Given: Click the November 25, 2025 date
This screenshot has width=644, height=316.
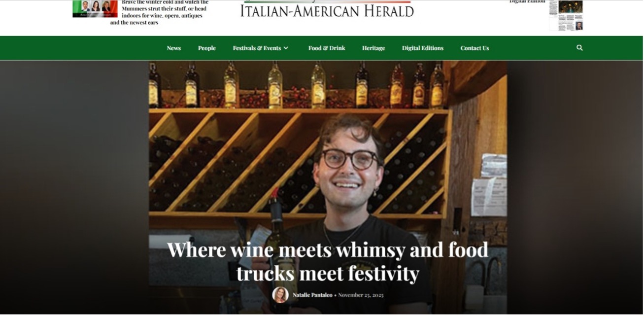Looking at the screenshot, I should [361, 295].
